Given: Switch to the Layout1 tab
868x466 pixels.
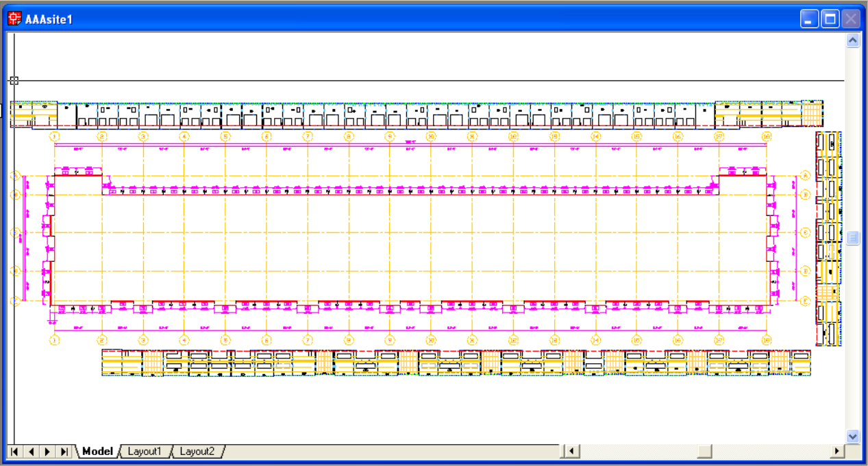Looking at the screenshot, I should 145,452.
